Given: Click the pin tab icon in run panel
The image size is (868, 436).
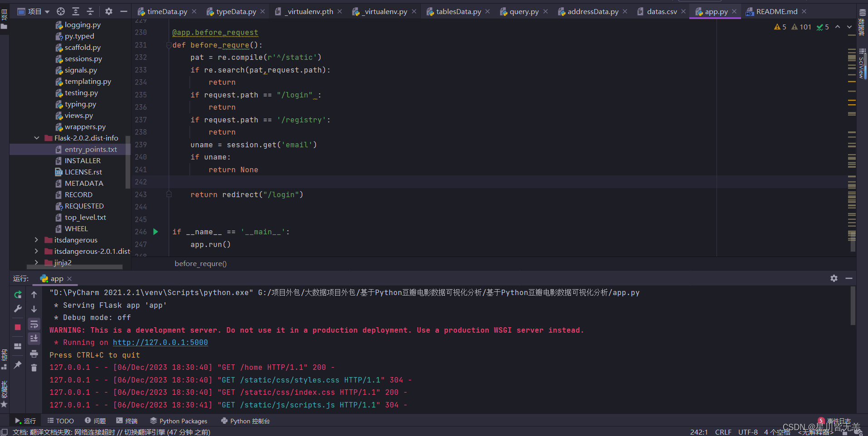Looking at the screenshot, I should [x=18, y=365].
